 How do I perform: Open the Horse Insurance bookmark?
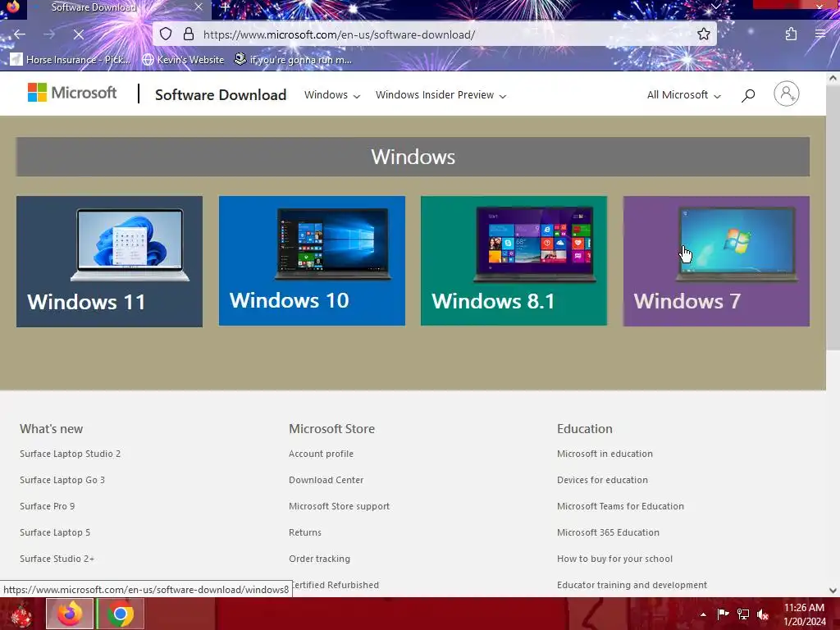(x=71, y=59)
